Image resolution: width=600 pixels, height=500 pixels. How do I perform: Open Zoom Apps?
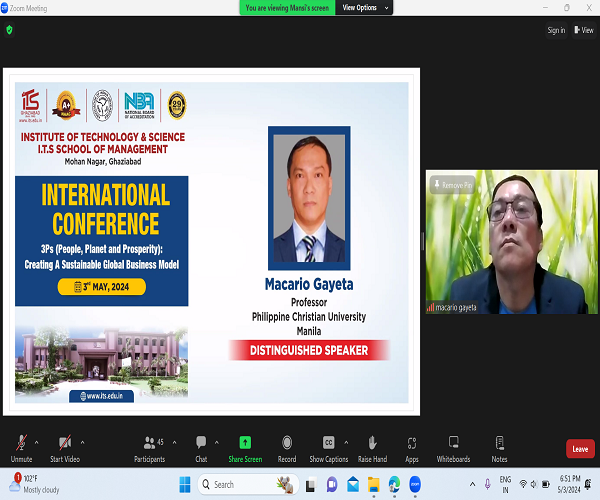click(412, 449)
